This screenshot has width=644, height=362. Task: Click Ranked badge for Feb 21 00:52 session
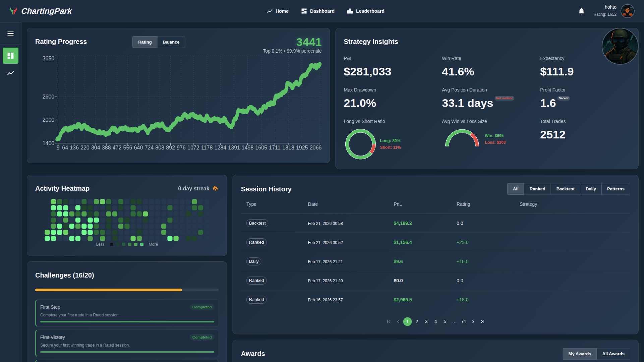tap(256, 242)
